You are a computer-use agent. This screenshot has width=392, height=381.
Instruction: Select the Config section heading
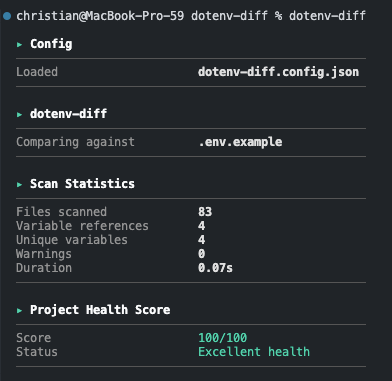point(51,44)
